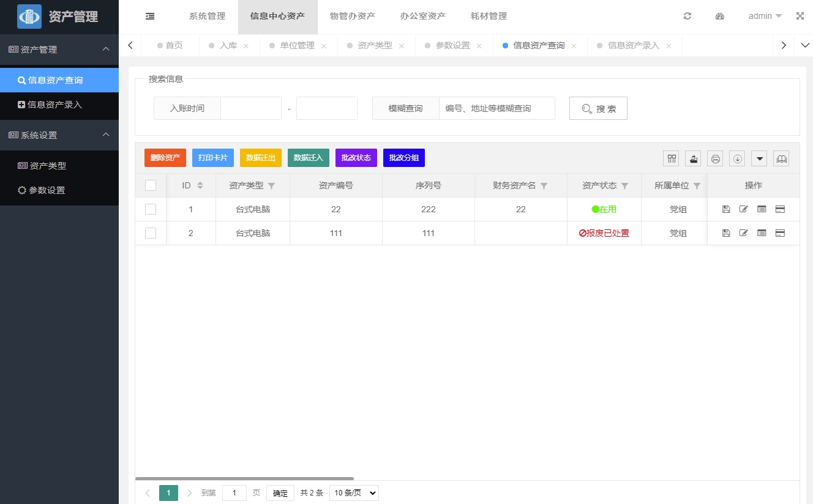Image resolution: width=813 pixels, height=504 pixels.
Task: Click the edit pencil icon for row 1
Action: [743, 209]
